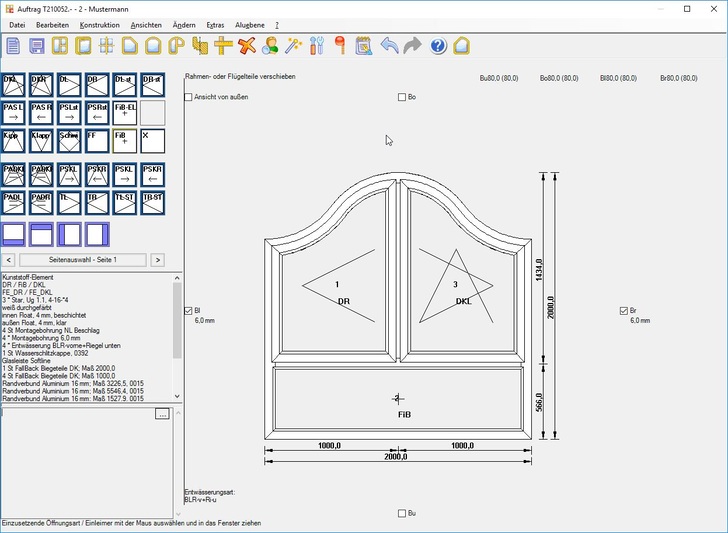Pick the FF fixed-field tile

(97, 140)
